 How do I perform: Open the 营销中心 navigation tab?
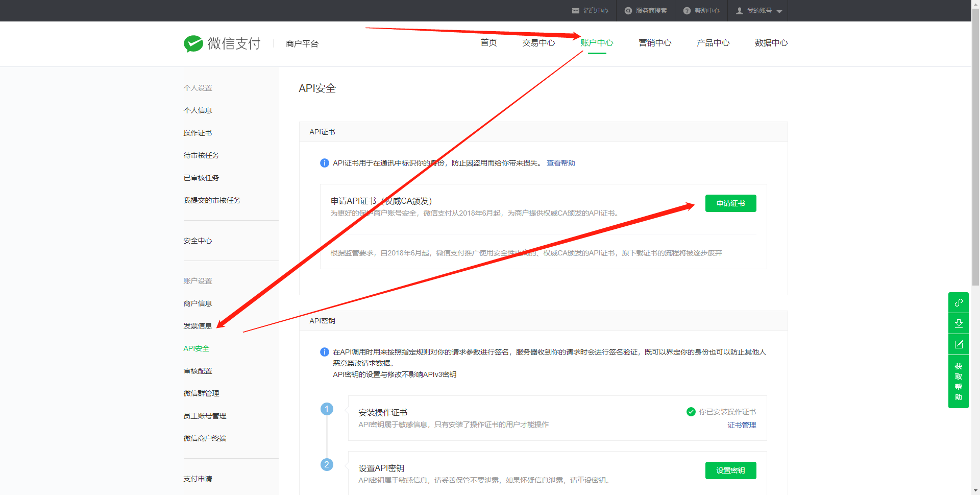[x=655, y=43]
